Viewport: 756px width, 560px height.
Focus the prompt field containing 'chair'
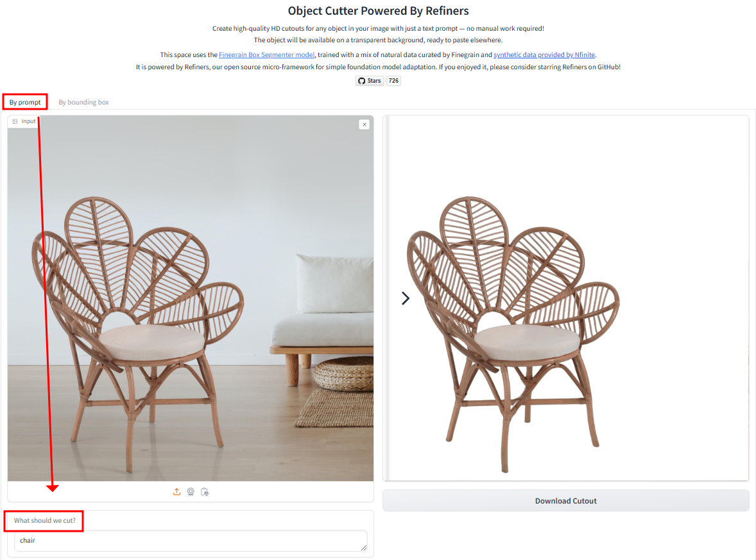191,541
